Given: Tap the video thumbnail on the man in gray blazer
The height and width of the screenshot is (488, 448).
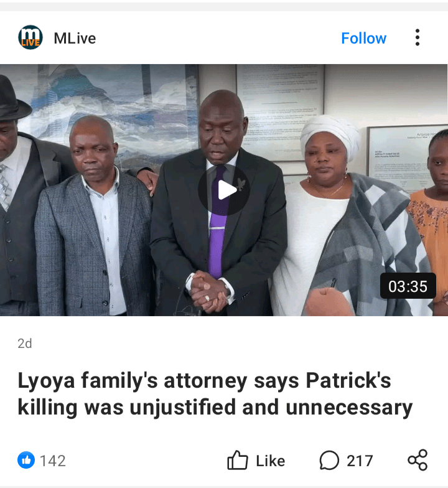Looking at the screenshot, I should click(93, 218).
